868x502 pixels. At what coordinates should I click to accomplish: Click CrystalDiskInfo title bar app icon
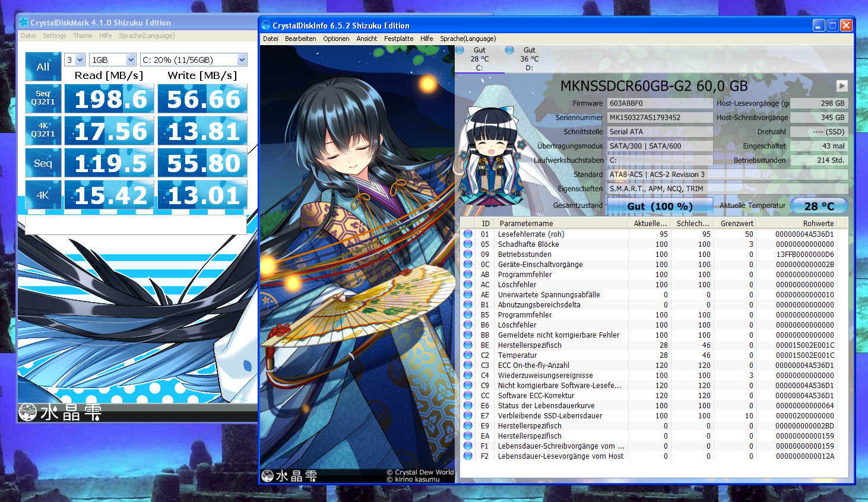tap(266, 26)
